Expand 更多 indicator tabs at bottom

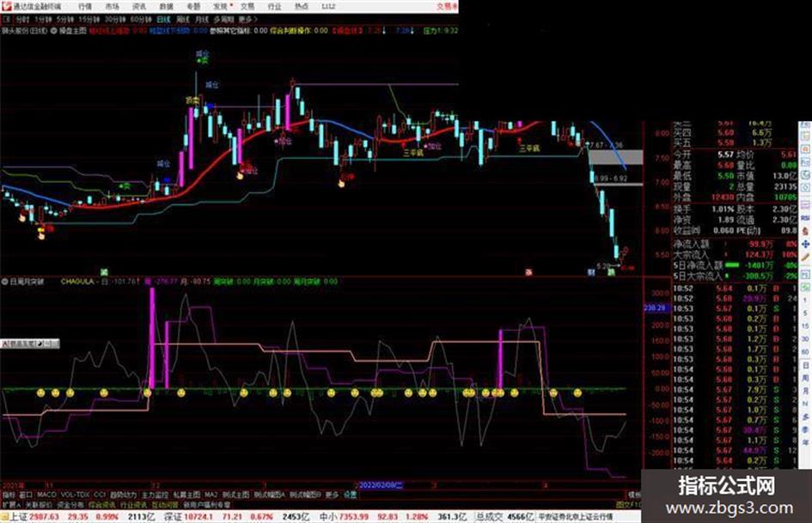(332, 495)
